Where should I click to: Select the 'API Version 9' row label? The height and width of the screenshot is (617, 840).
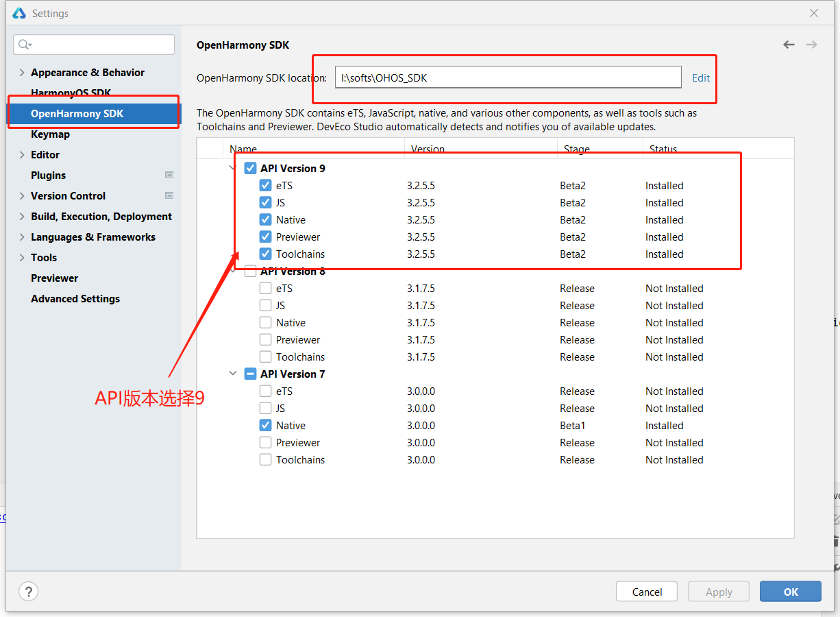click(293, 169)
